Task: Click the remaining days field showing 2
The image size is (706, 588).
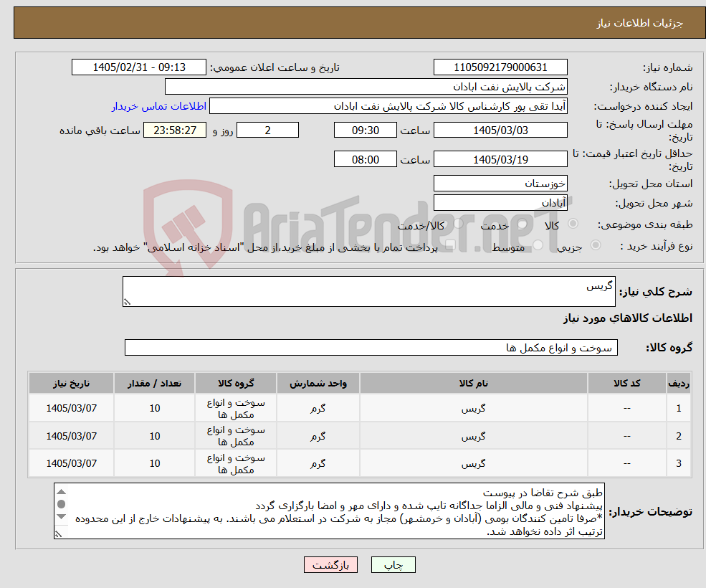Action: pos(267,131)
